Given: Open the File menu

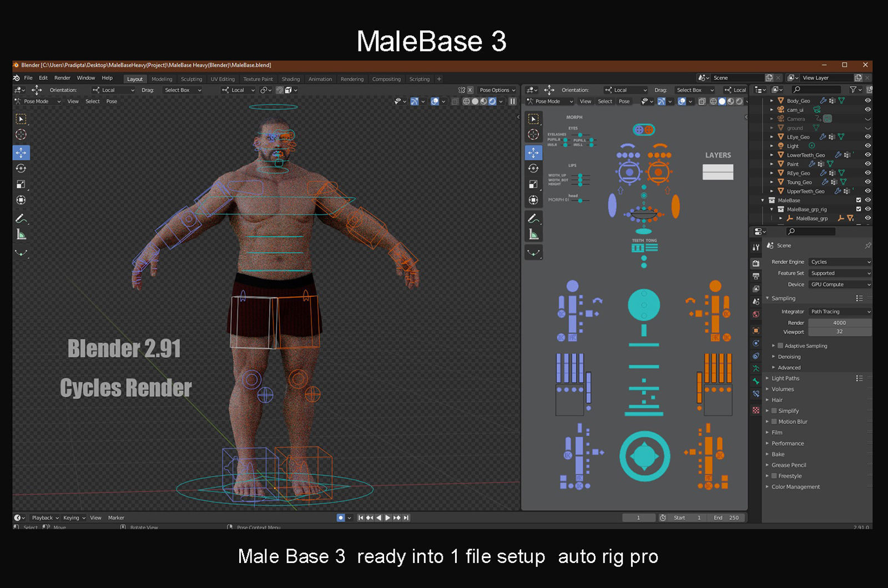Looking at the screenshot, I should (28, 78).
